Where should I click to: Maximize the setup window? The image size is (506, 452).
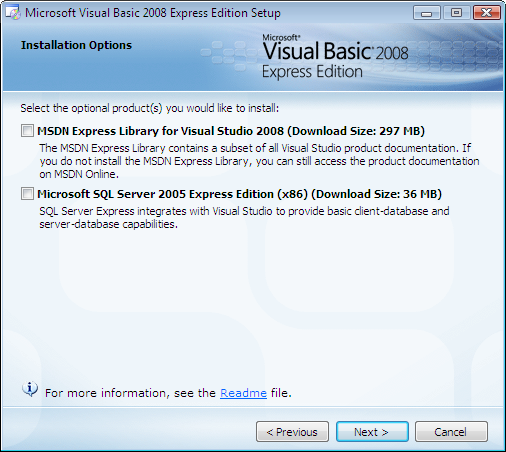pos(456,13)
